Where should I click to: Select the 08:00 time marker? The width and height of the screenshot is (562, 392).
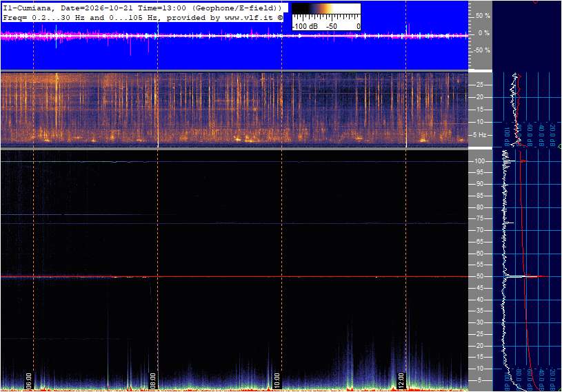pos(152,380)
